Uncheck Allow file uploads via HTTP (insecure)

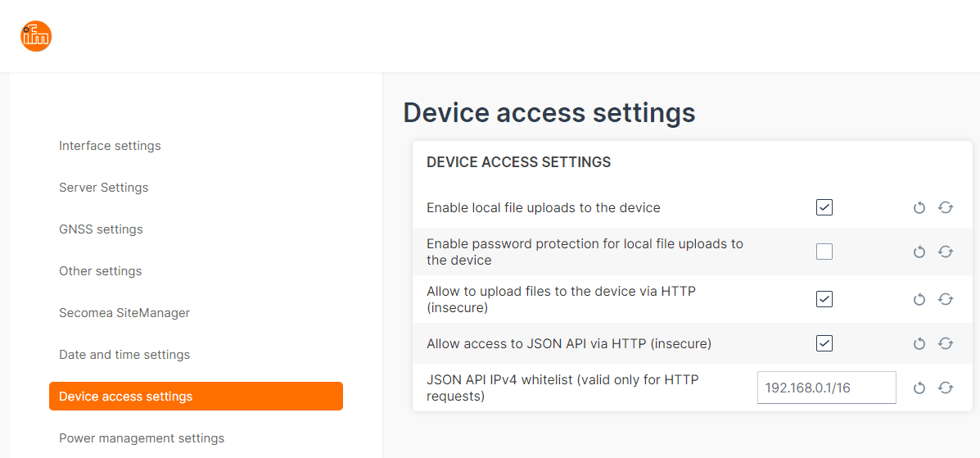tap(824, 300)
